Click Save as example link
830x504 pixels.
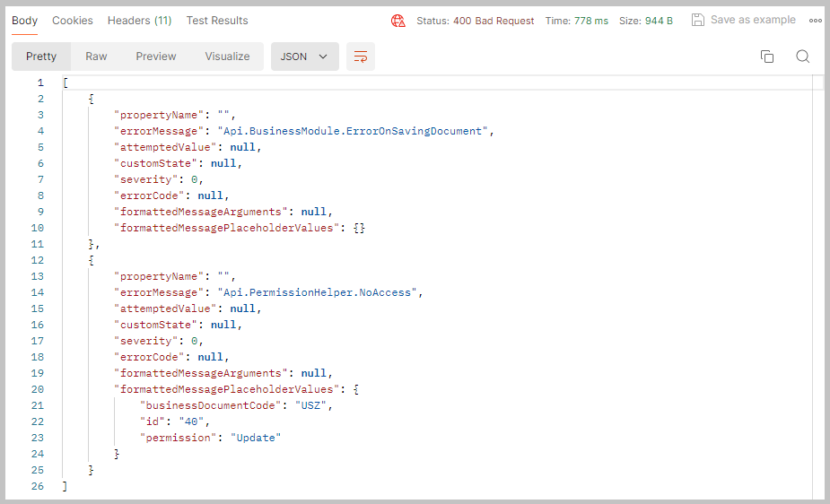752,20
